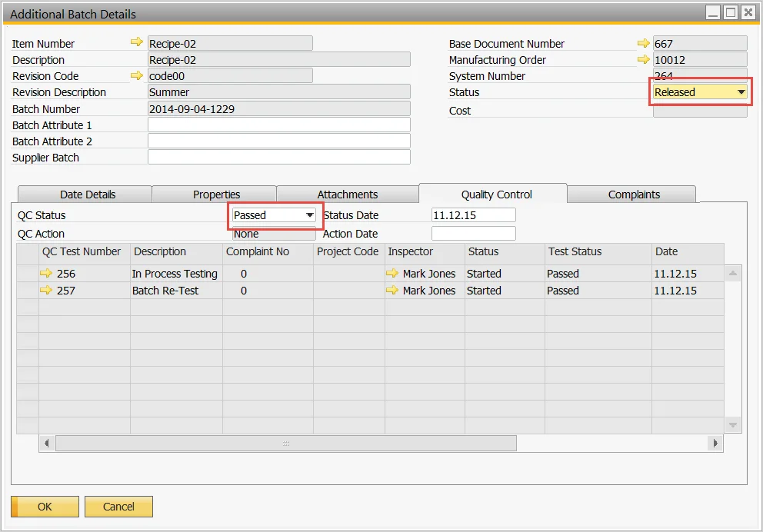This screenshot has height=532, width=763.
Task: Open the QC Action None dropdown
Action: point(274,234)
